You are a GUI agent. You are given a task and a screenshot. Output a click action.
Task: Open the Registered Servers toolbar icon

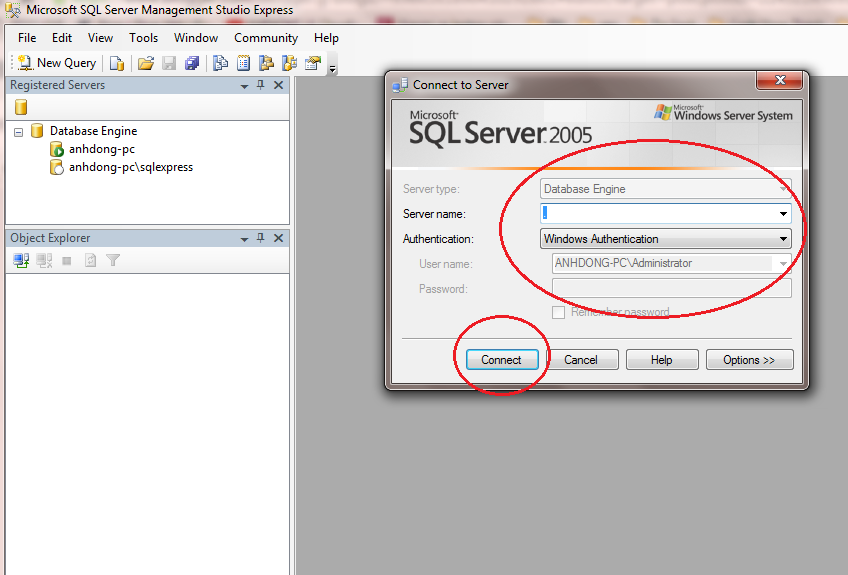[220, 63]
